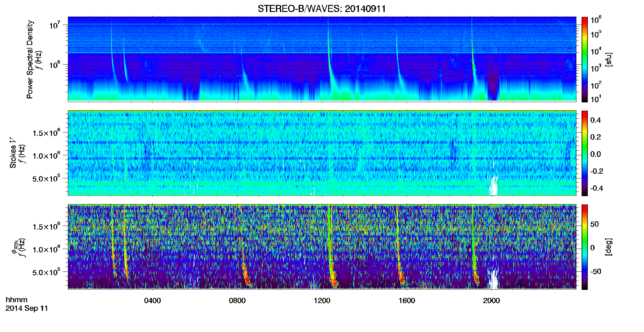The height and width of the screenshot is (332, 644).
Task: Click the Power Spectral Density axis label
Action: pyautogui.click(x=30, y=59)
